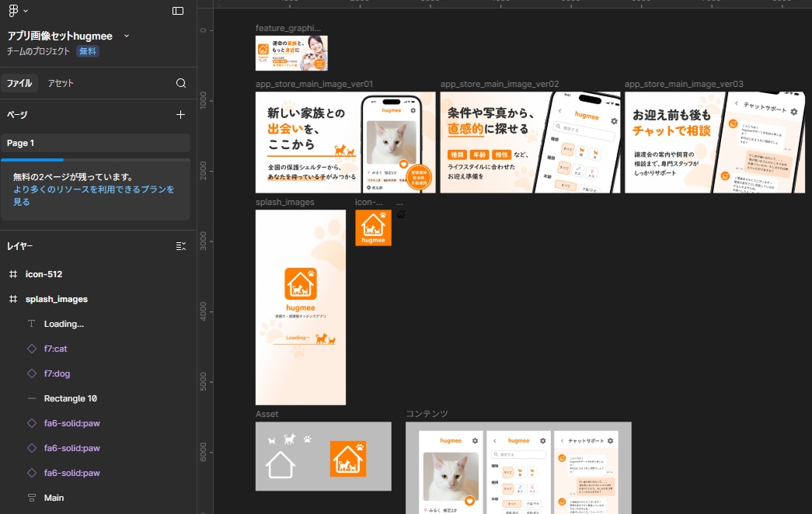Image resolution: width=812 pixels, height=514 pixels.
Task: Select the white house outline in Asset
Action: (x=281, y=464)
